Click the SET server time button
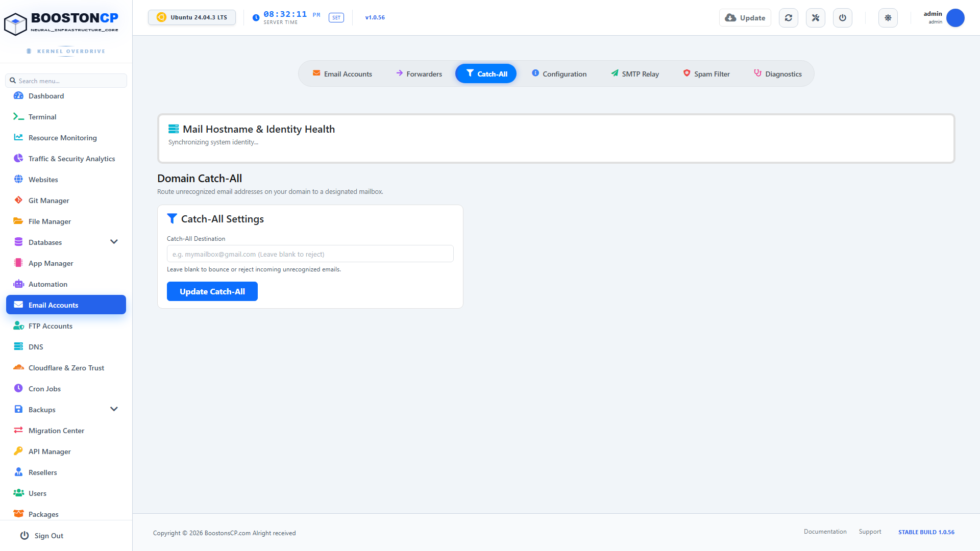The height and width of the screenshot is (551, 980). (x=336, y=18)
